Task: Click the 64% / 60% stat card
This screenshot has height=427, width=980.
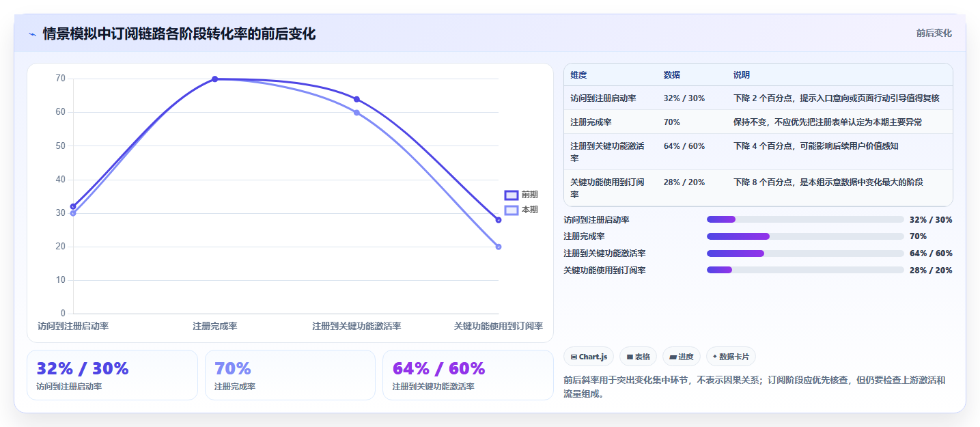Action: (468, 375)
